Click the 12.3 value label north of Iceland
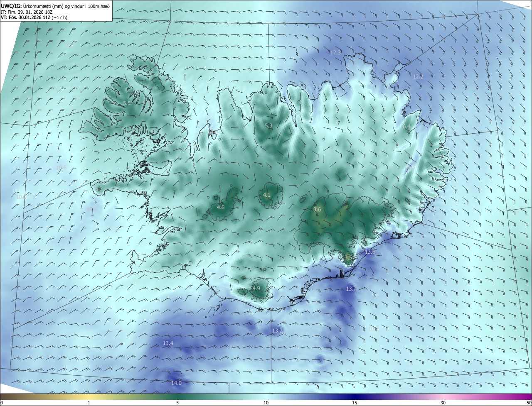Viewport: 532px width, 406px height. pos(335,52)
